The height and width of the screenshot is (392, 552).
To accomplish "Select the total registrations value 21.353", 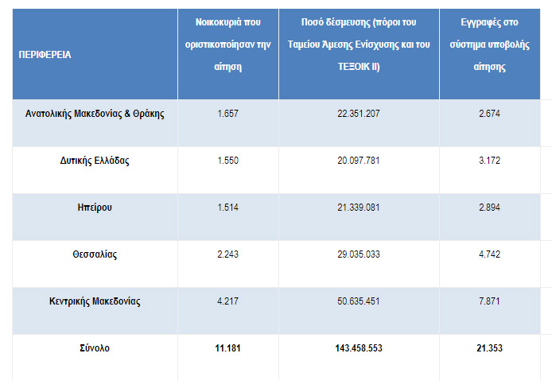I will tap(489, 348).
